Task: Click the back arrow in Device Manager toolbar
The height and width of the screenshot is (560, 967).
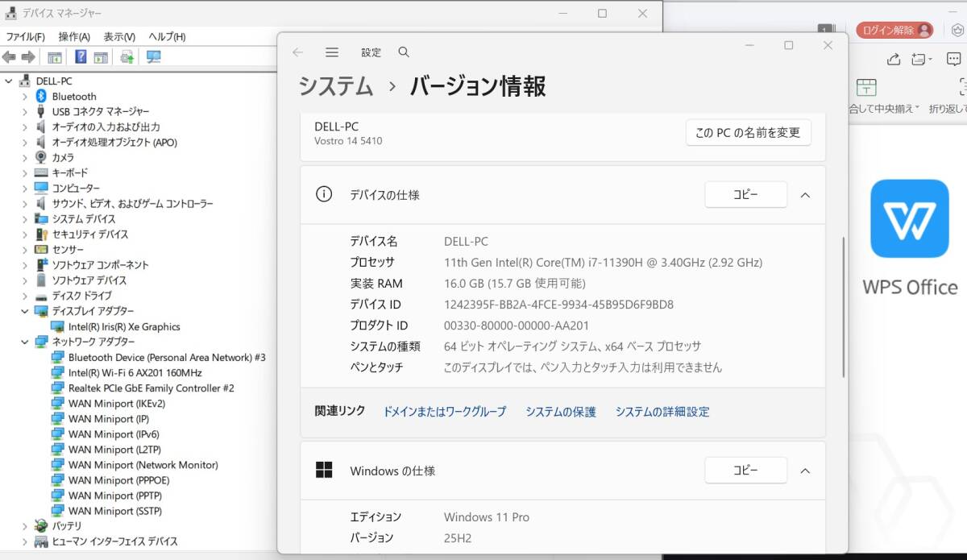Action: (x=9, y=56)
